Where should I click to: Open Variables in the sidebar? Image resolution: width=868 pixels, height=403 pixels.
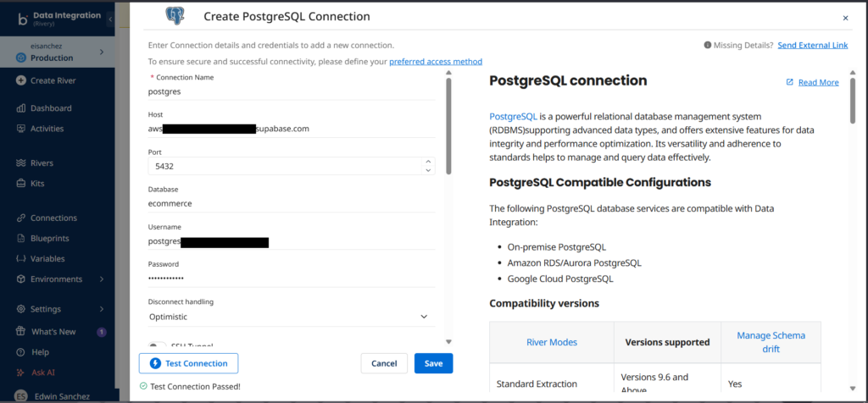47,259
